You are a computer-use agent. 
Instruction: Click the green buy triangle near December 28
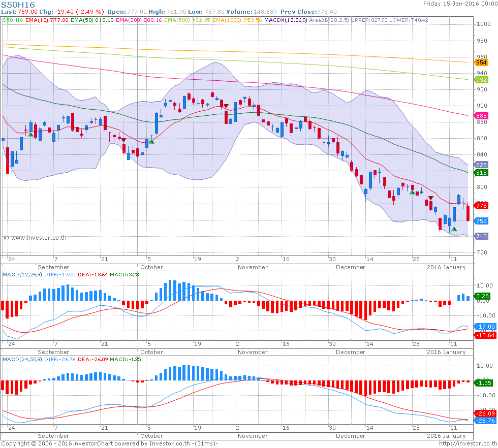point(412,193)
